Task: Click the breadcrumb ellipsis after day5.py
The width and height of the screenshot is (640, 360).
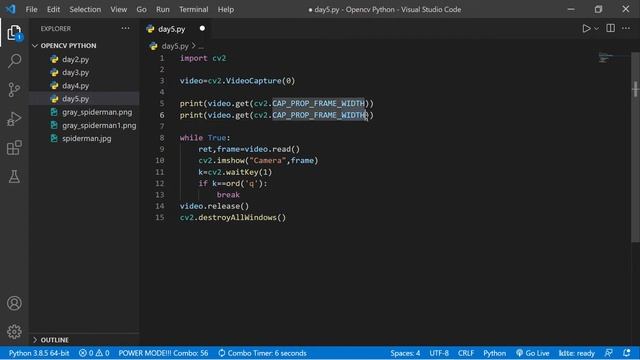Action: (x=201, y=47)
